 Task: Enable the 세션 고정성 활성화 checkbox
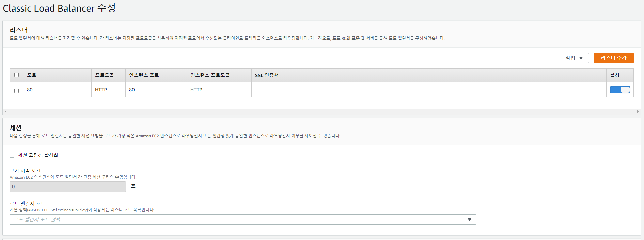(x=12, y=155)
